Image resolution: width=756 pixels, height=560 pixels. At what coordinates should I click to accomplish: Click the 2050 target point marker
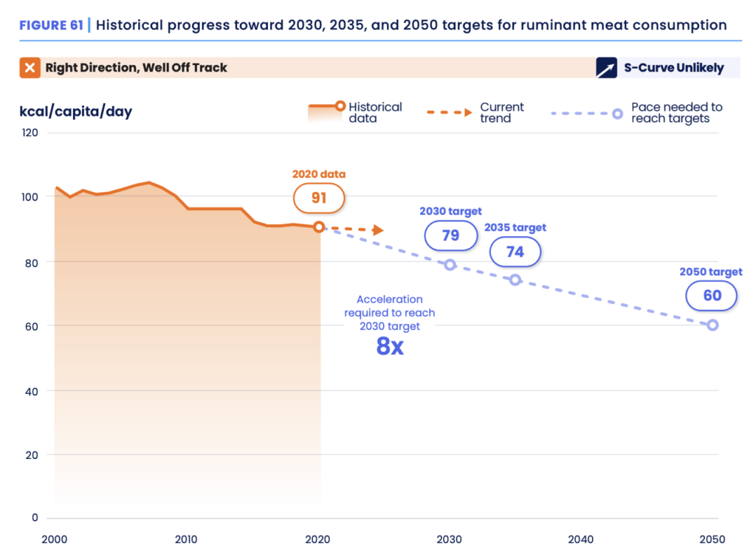pyautogui.click(x=712, y=325)
